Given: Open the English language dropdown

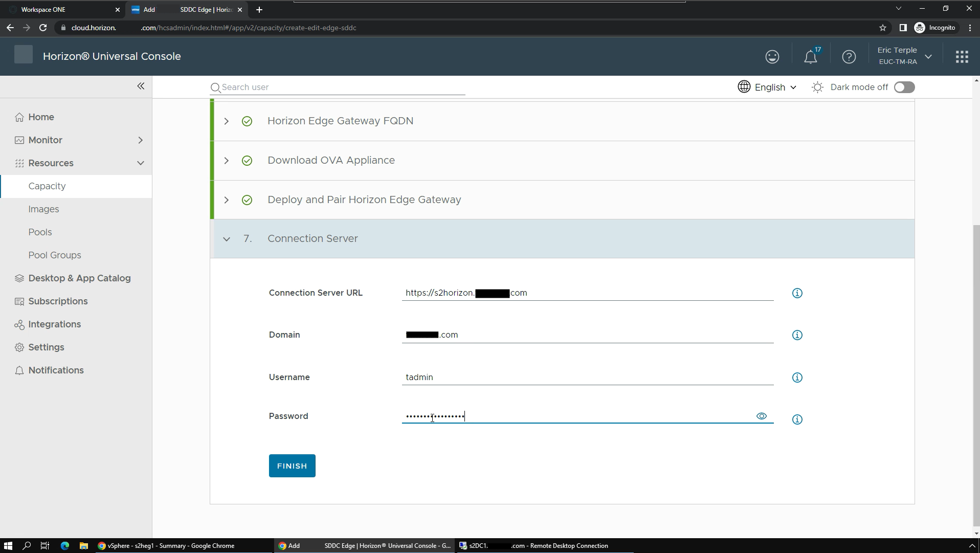Looking at the screenshot, I should 767,87.
